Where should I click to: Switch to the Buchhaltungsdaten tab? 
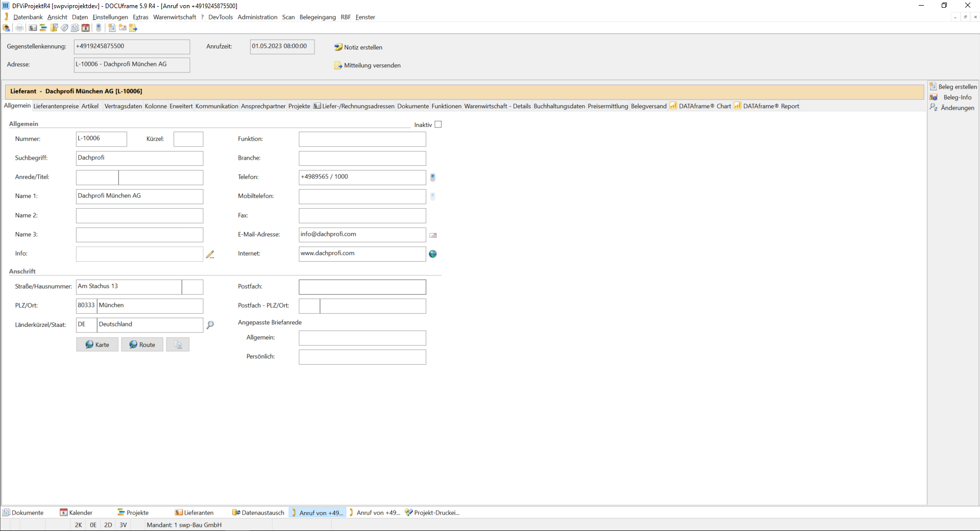pyautogui.click(x=559, y=106)
